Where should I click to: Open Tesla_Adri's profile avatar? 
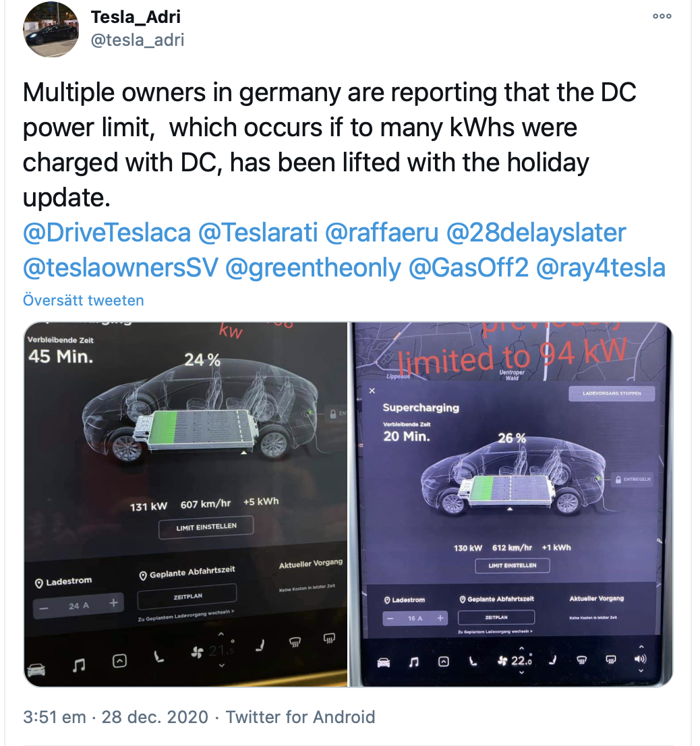(51, 30)
